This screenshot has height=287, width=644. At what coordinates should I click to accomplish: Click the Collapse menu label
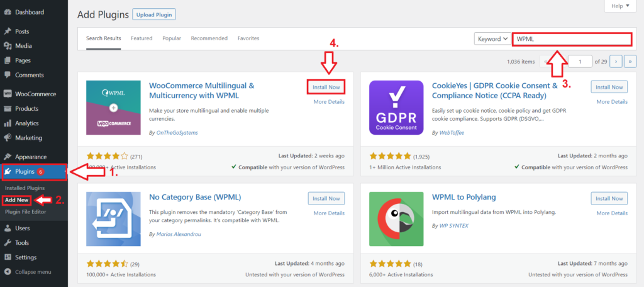point(33,272)
